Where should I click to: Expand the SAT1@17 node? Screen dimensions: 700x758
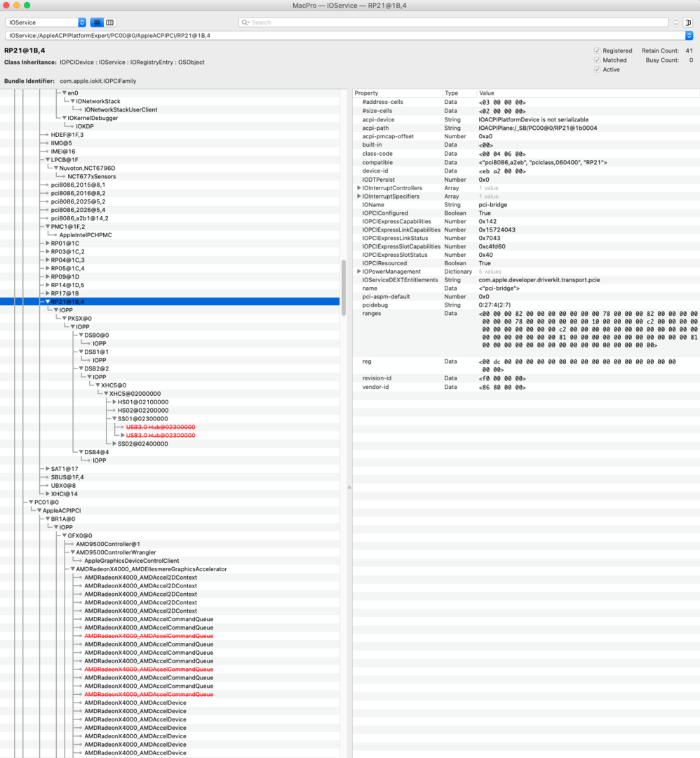pos(47,469)
